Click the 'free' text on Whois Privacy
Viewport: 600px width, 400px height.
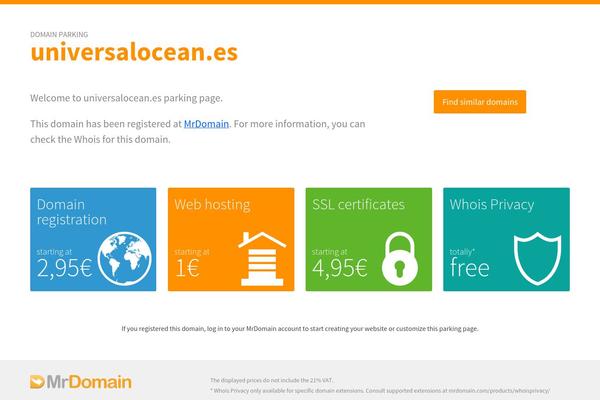coord(470,267)
